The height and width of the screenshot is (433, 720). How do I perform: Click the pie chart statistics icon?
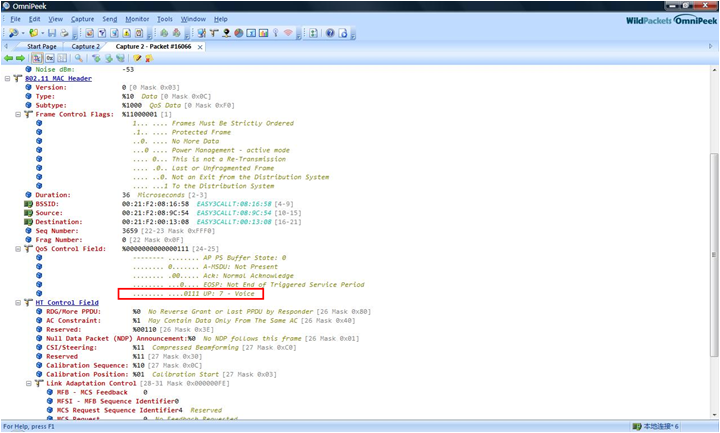(x=239, y=33)
